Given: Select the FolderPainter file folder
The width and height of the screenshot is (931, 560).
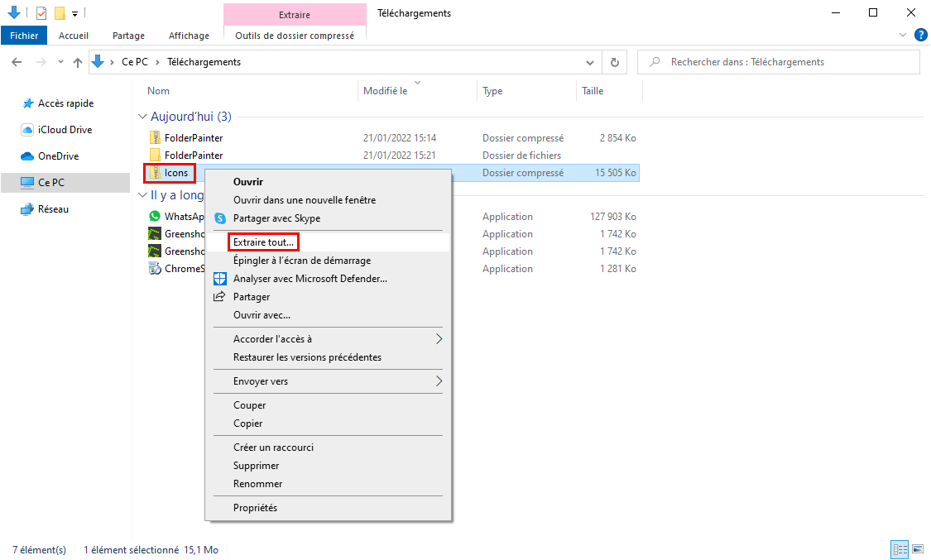Looking at the screenshot, I should 194,155.
